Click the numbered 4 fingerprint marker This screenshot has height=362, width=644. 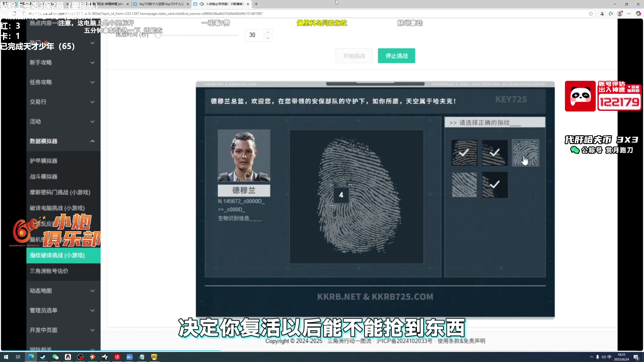click(341, 195)
